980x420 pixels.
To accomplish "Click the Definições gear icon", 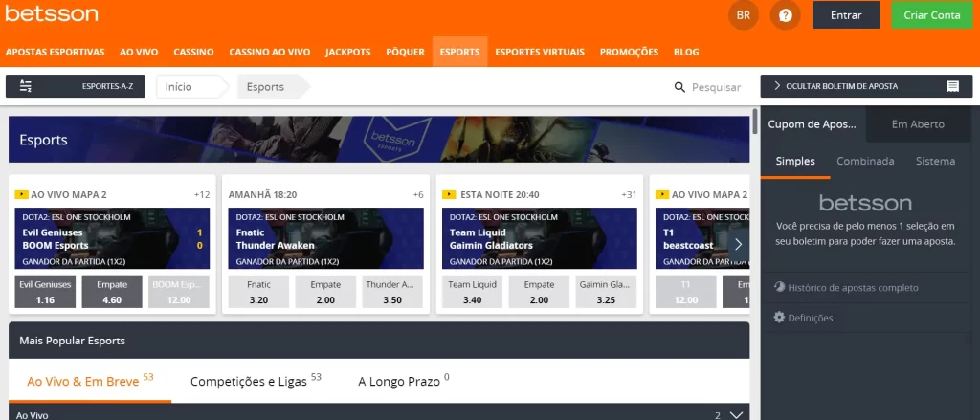I will [779, 318].
